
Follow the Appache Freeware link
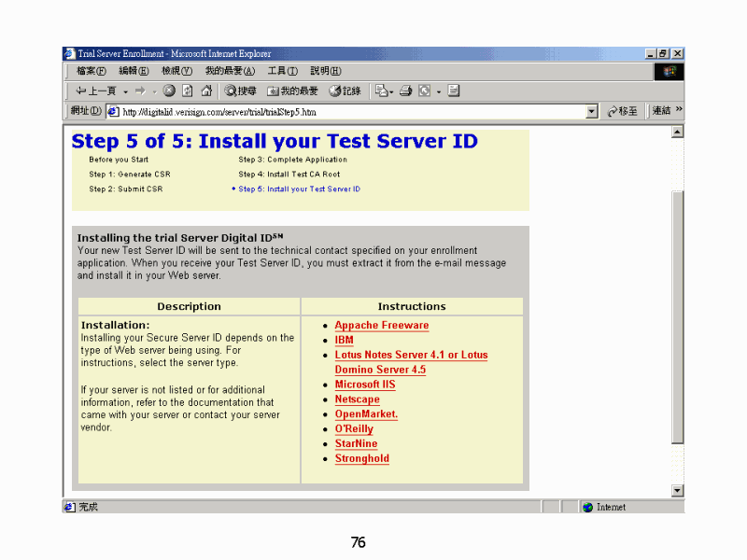tap(382, 326)
